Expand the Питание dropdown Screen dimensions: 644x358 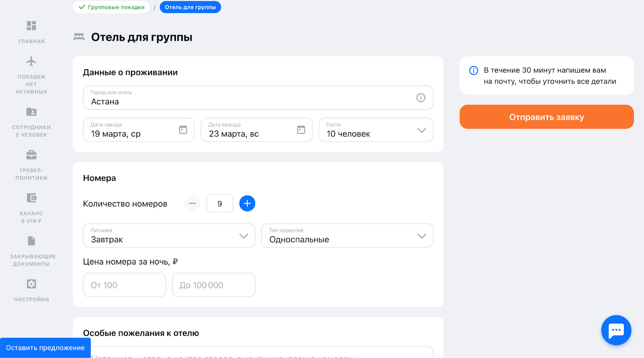coord(244,236)
